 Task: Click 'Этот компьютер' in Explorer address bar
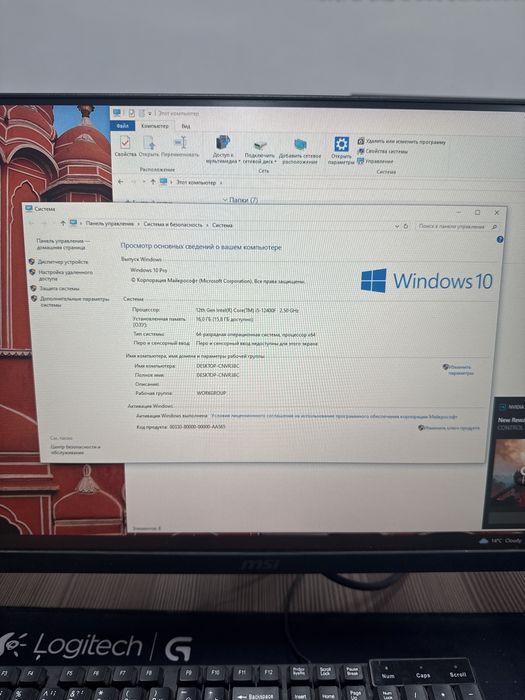(x=196, y=182)
